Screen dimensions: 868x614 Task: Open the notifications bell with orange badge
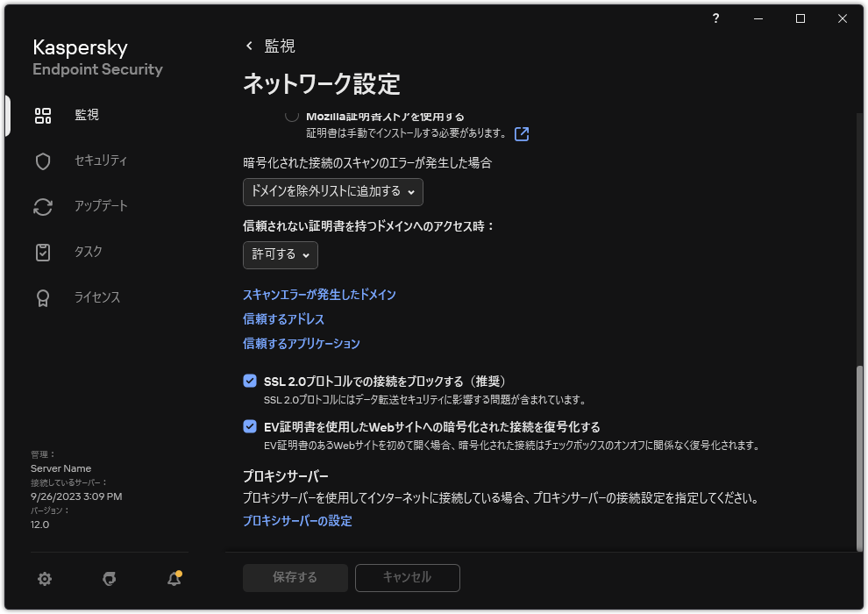tap(173, 579)
